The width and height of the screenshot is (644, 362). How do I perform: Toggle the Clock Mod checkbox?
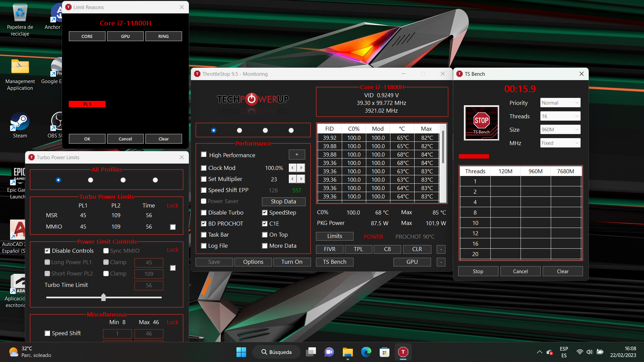click(204, 168)
